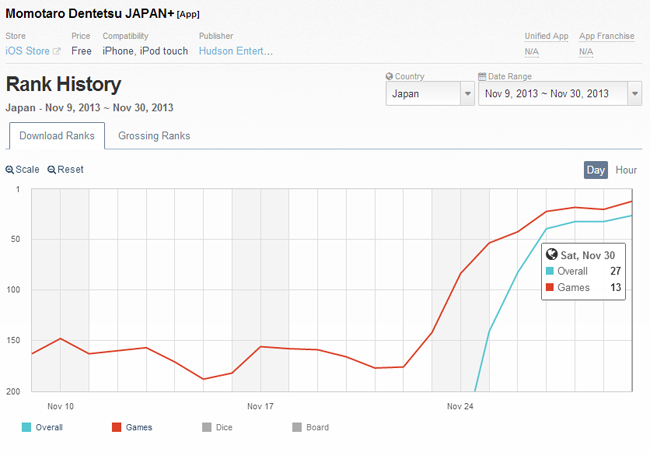Click the globe icon in the Nov 30 tooltip
This screenshot has height=455, width=650.
coord(552,254)
